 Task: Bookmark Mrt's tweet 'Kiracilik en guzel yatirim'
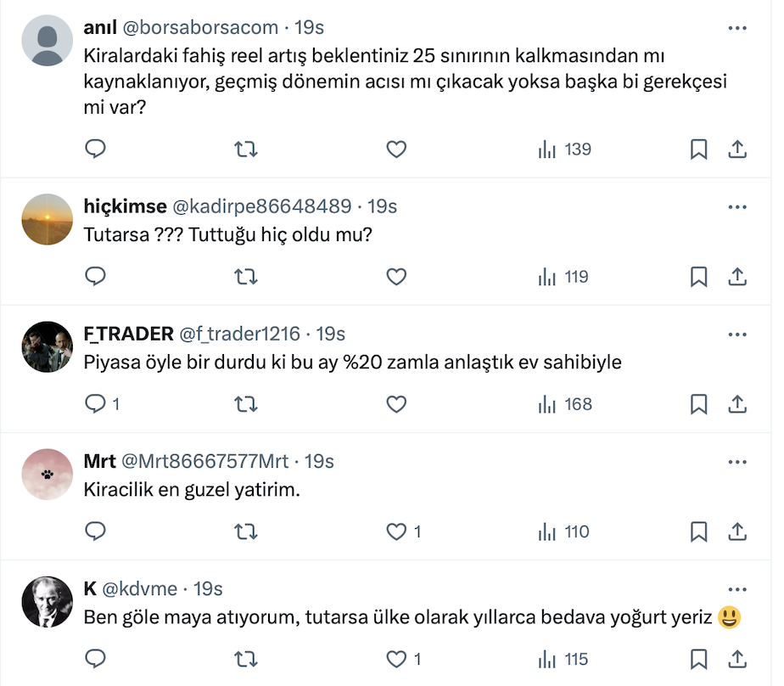(698, 531)
